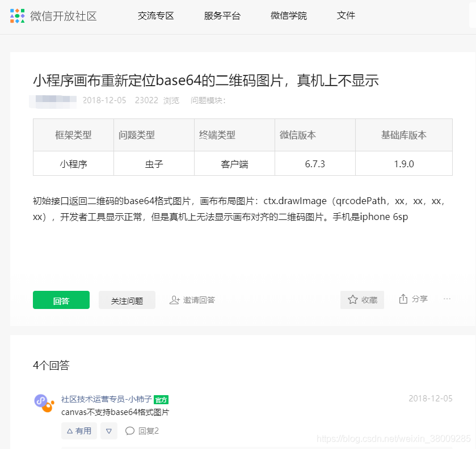
Task: Go to the 服务平台 menu item
Action: coord(222,16)
